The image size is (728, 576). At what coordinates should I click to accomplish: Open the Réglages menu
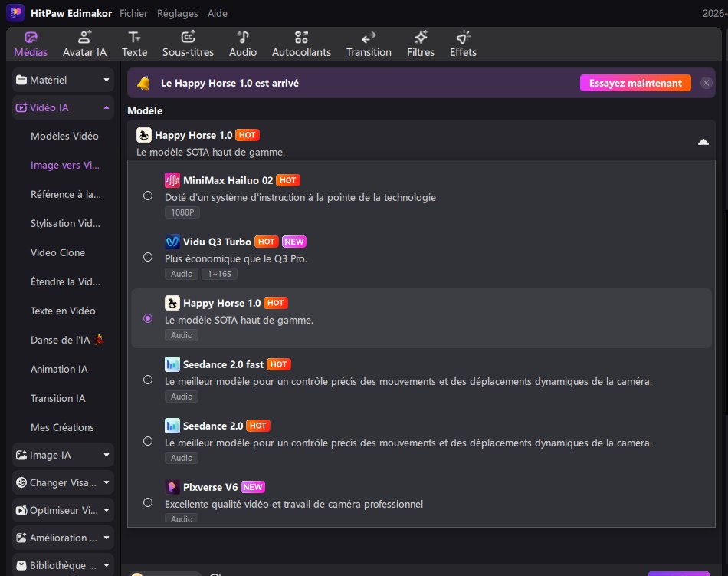tap(177, 14)
